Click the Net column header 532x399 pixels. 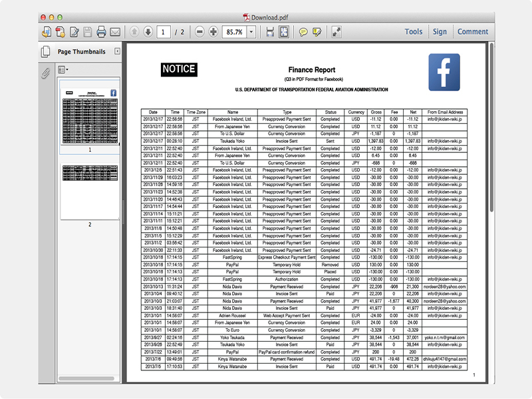pos(412,112)
